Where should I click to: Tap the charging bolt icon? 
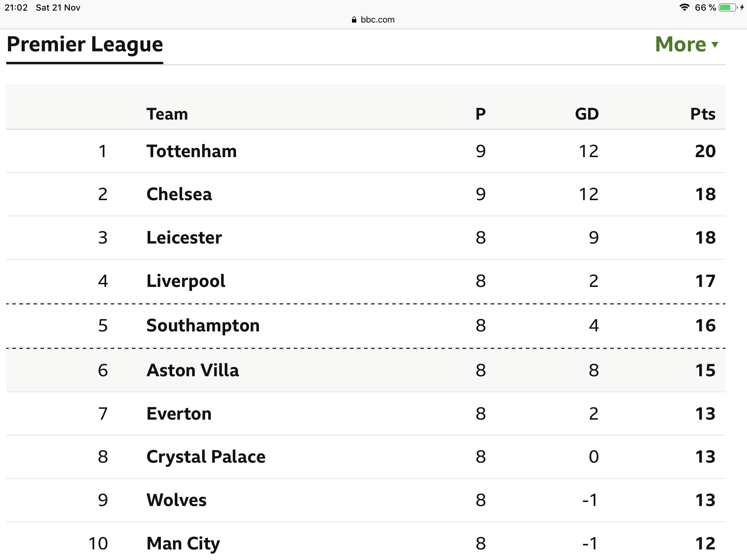[x=742, y=8]
